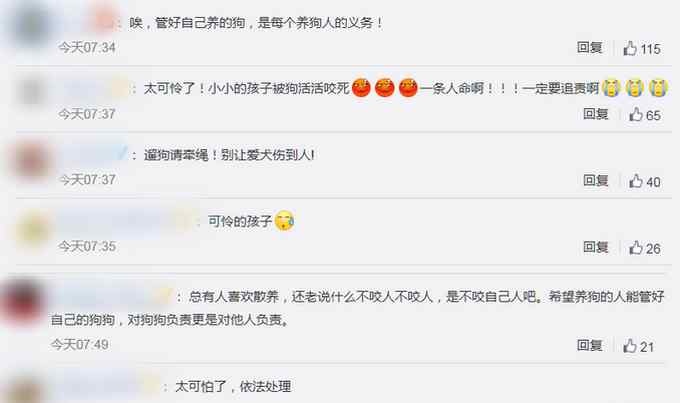Click the 今天07:35 timestamp
Image resolution: width=680 pixels, height=403 pixels.
[87, 246]
